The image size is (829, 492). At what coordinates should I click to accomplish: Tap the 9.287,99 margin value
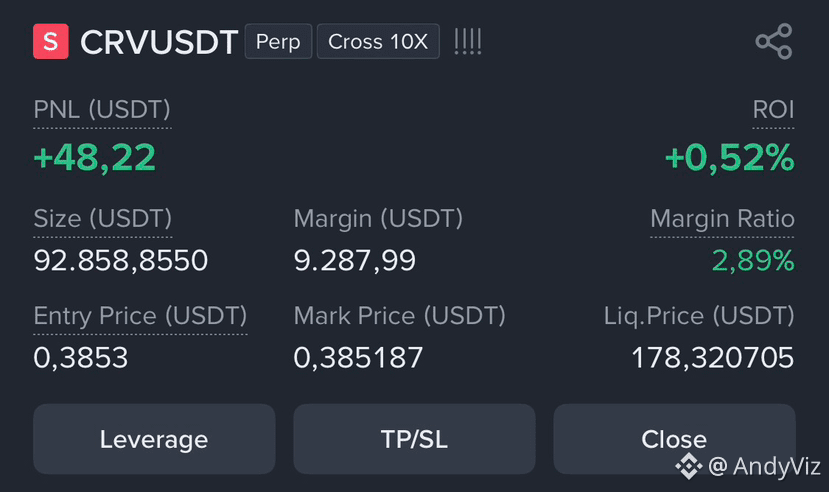point(355,261)
